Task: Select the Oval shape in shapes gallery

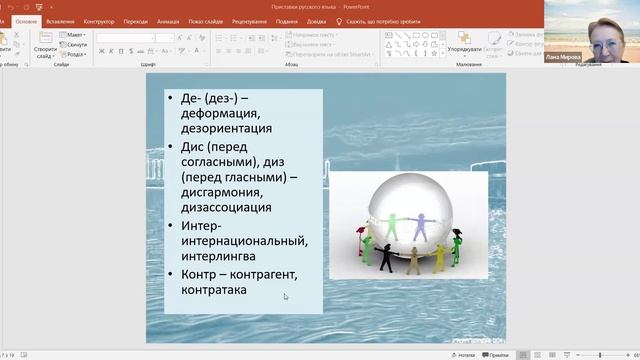Action: click(425, 36)
